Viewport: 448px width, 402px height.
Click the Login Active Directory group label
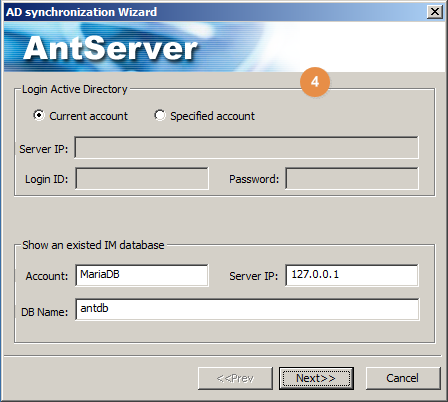point(75,89)
